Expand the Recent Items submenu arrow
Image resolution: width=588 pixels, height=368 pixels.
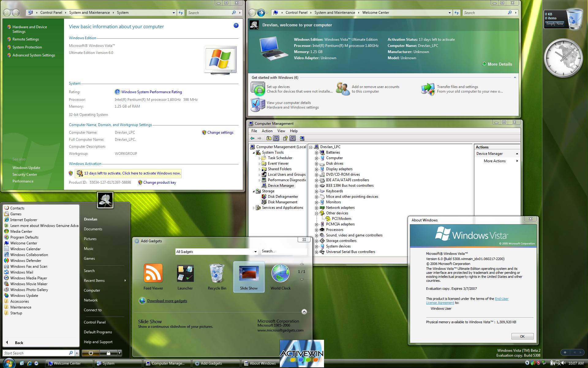point(125,281)
